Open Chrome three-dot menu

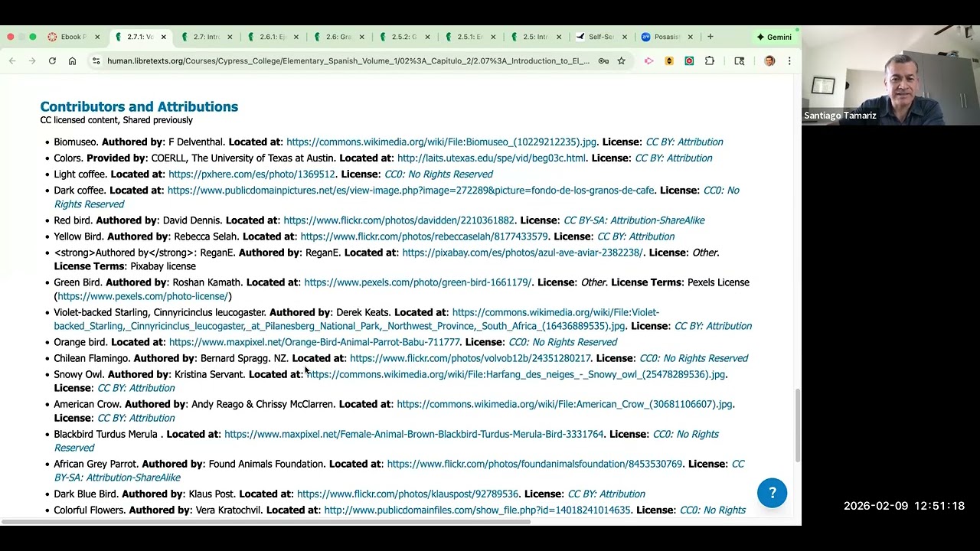click(789, 61)
